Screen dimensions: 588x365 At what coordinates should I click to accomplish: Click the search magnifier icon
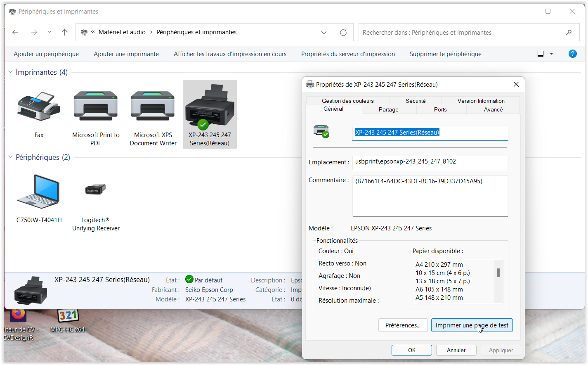[x=569, y=32]
